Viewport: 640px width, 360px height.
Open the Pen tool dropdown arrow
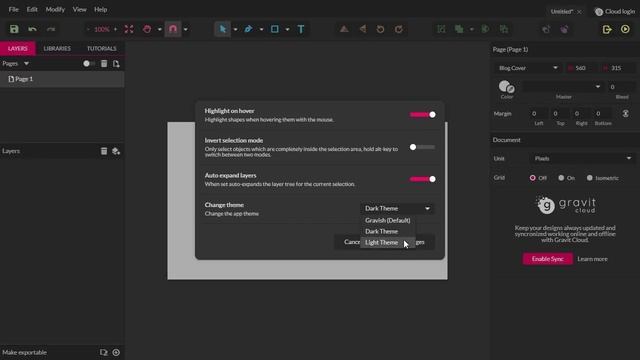[x=262, y=29]
